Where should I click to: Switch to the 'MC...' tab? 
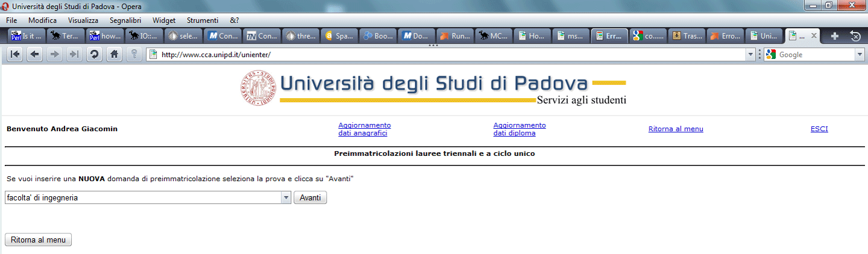coord(494,36)
